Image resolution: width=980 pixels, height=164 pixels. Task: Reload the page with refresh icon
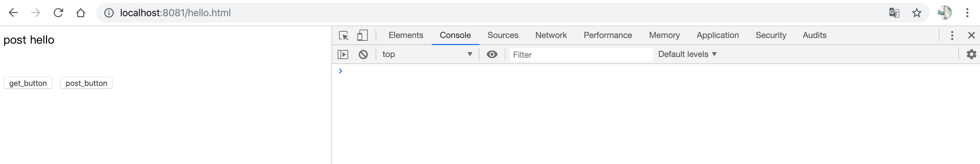tap(58, 13)
